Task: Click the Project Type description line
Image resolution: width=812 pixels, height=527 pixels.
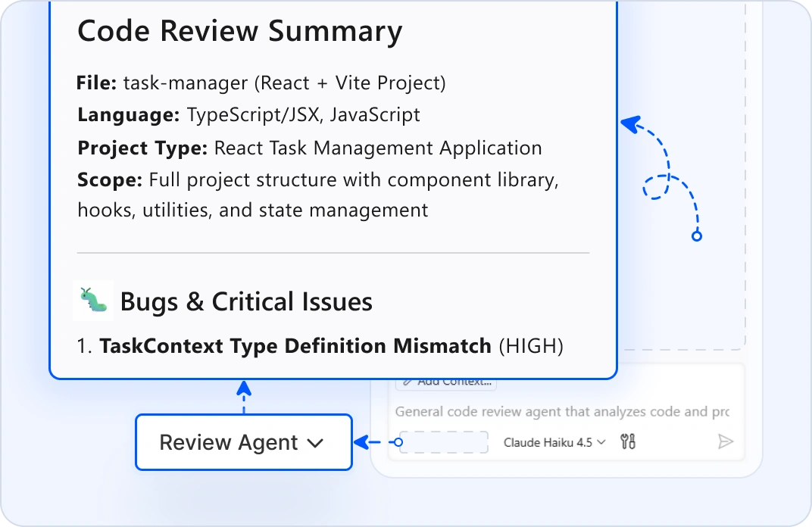Action: [x=309, y=148]
